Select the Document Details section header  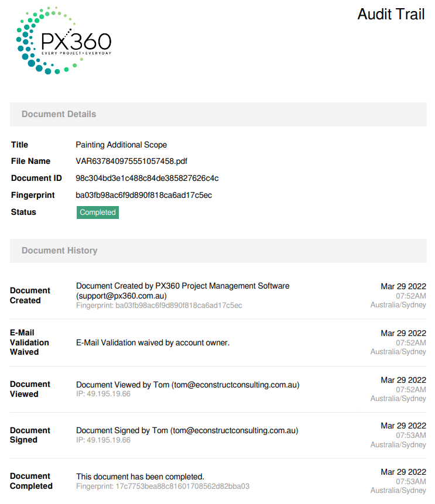coord(59,114)
